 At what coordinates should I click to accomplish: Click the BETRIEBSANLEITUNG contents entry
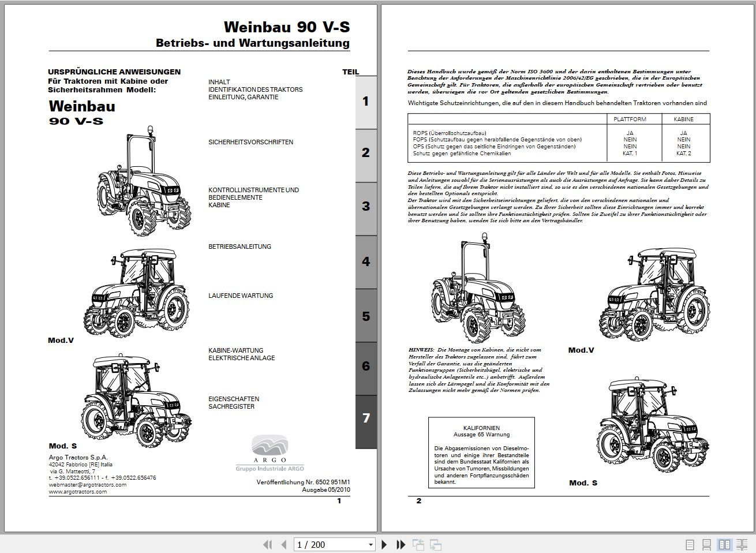[239, 246]
